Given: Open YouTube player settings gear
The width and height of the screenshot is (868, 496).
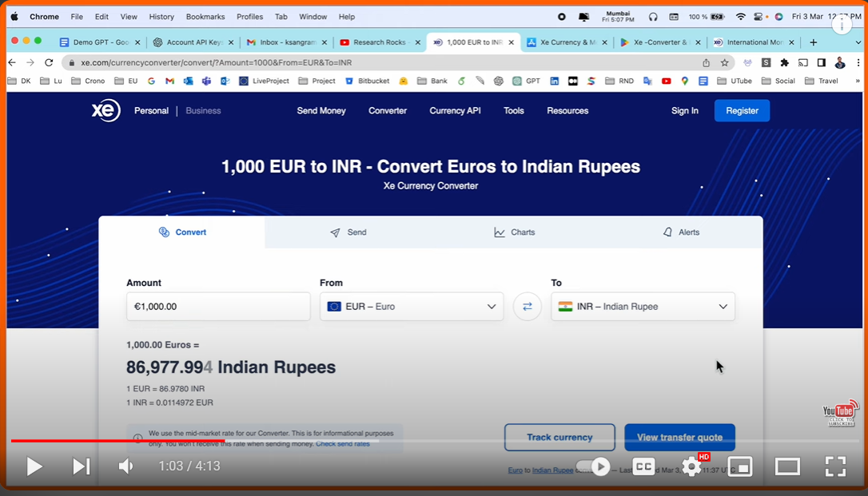Looking at the screenshot, I should click(x=691, y=466).
